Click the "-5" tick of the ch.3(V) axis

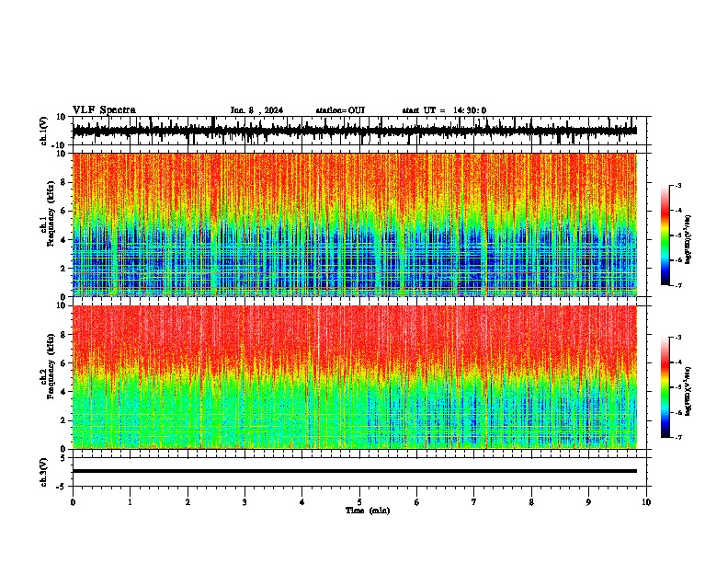tap(62, 487)
